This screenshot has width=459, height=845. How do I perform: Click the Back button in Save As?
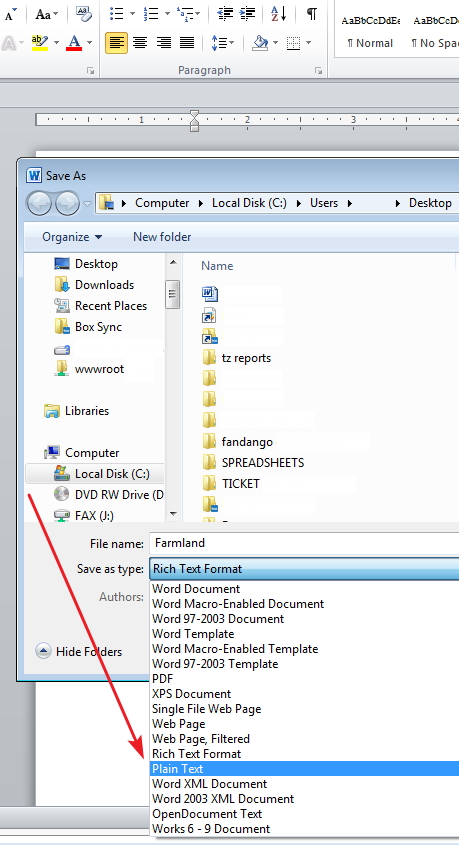pos(39,204)
